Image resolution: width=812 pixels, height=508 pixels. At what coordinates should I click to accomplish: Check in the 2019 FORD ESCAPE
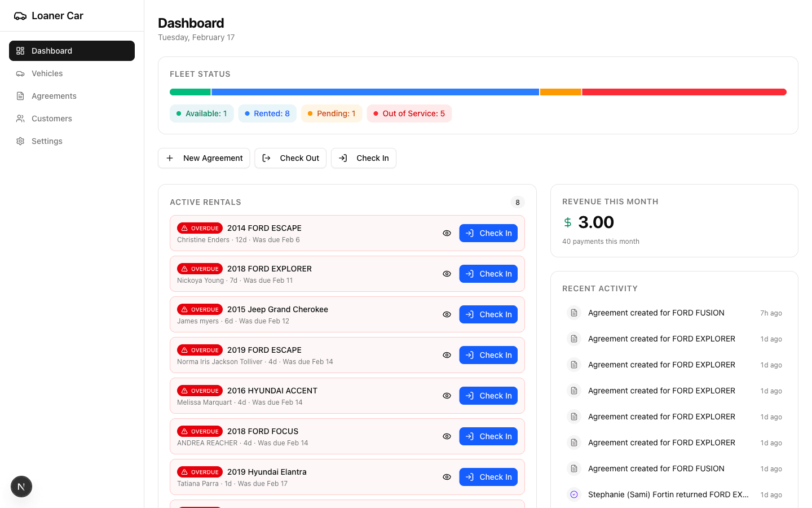[488, 355]
